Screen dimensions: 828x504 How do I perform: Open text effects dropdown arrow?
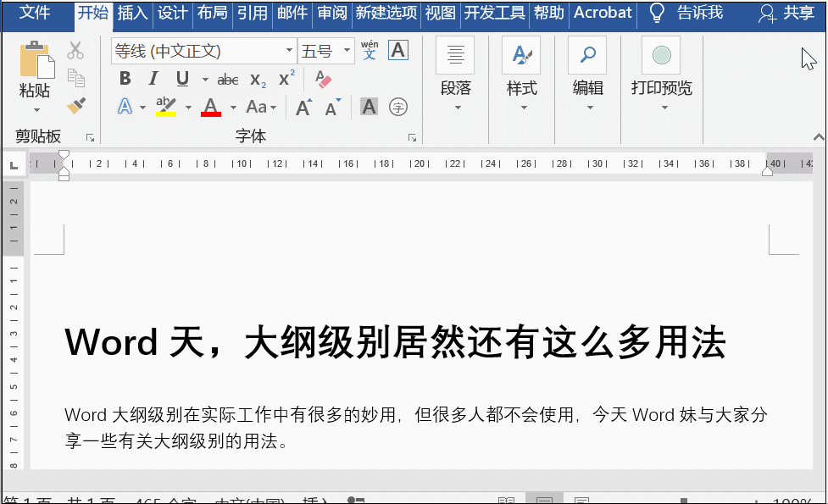[x=142, y=108]
